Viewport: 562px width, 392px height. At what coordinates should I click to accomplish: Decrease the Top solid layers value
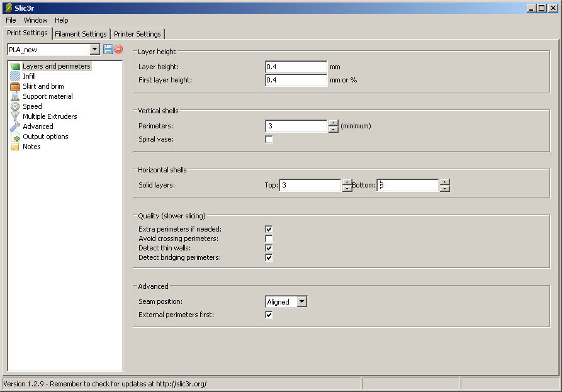coord(347,188)
